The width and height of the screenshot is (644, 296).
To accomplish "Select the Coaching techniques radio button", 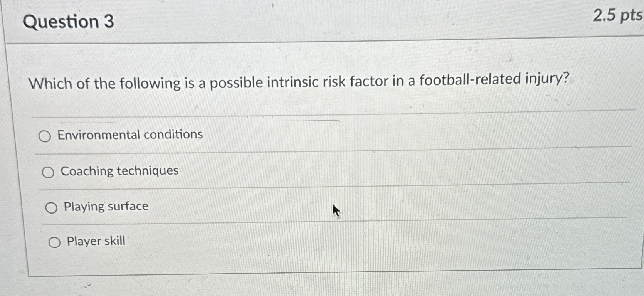I will click(49, 173).
